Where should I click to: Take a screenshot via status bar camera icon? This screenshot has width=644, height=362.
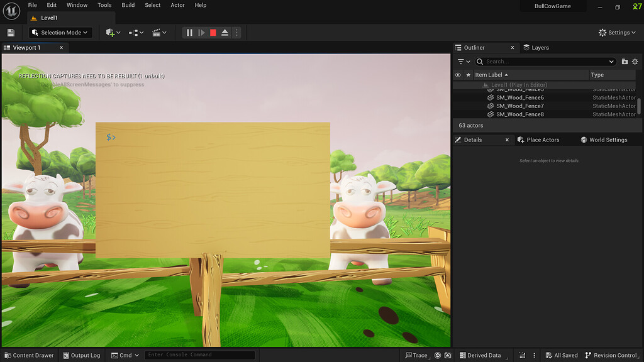tap(448, 355)
